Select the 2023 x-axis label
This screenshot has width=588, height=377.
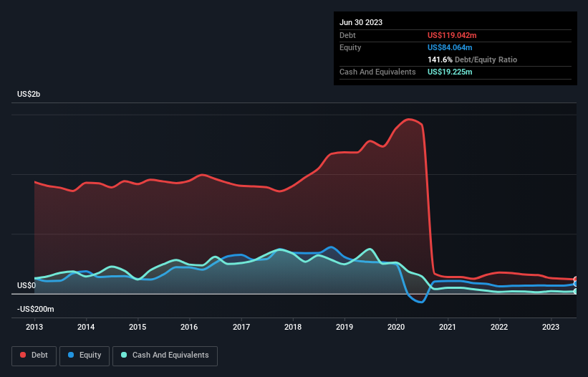[x=551, y=327]
